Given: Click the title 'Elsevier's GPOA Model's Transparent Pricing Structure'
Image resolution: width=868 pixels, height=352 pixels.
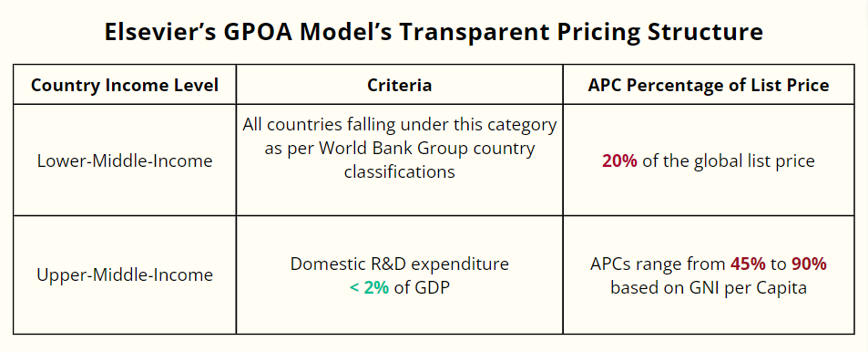Looking at the screenshot, I should pos(434,32).
